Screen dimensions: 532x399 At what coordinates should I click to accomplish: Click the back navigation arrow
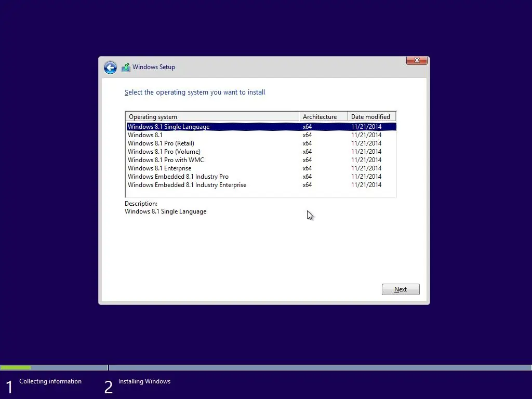point(110,68)
